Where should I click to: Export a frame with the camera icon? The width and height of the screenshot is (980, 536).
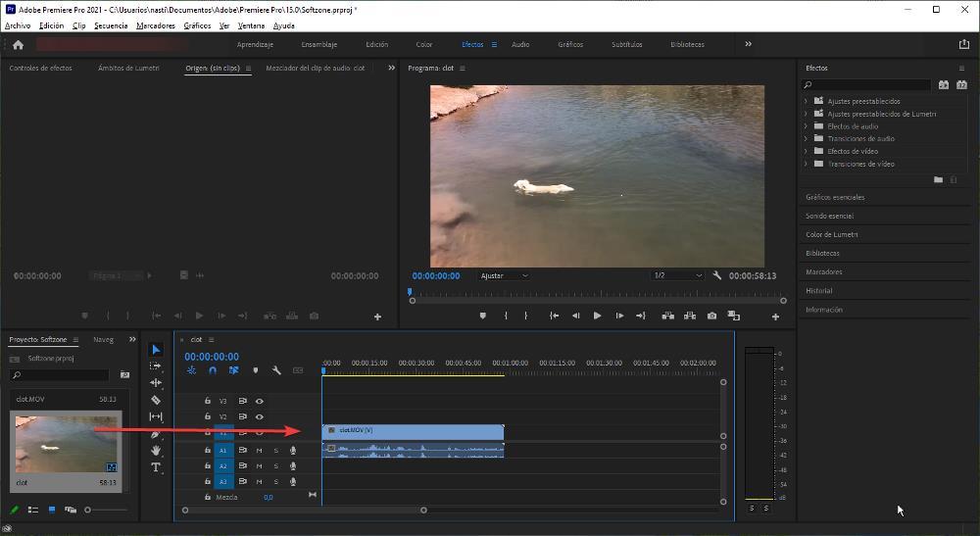pos(711,317)
